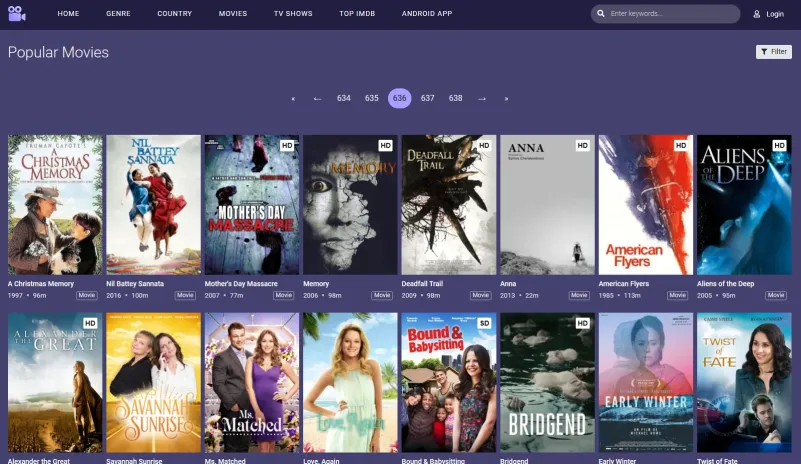Open the Memory movie poster
Screen dimensions: 801x464
coord(350,205)
